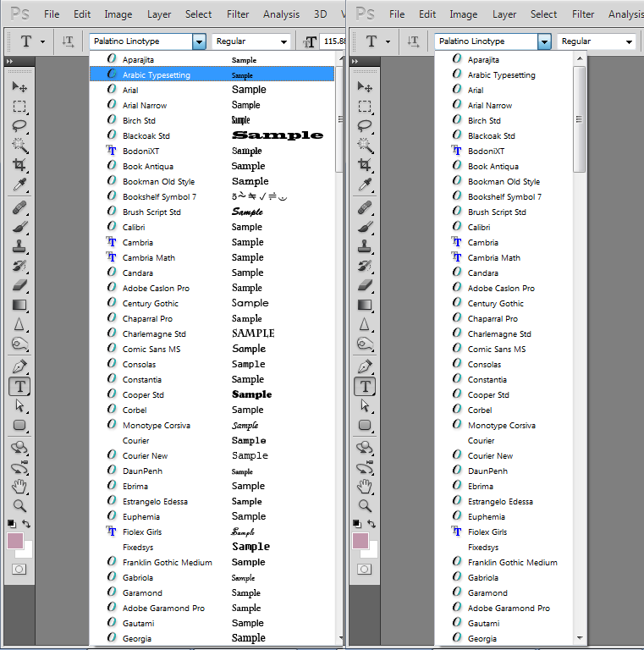Viewport: 644px width, 650px height.
Task: Select Rectangular Marquee tool in left window
Action: point(19,107)
